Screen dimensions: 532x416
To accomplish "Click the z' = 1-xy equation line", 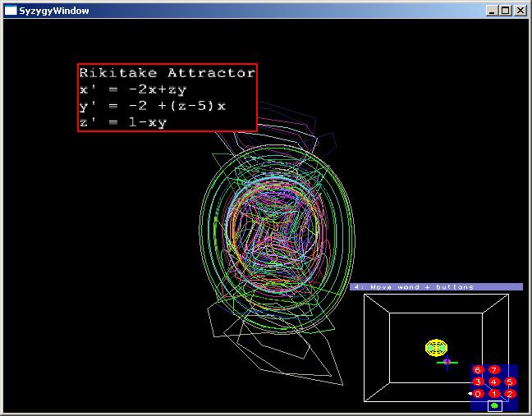I will point(123,122).
